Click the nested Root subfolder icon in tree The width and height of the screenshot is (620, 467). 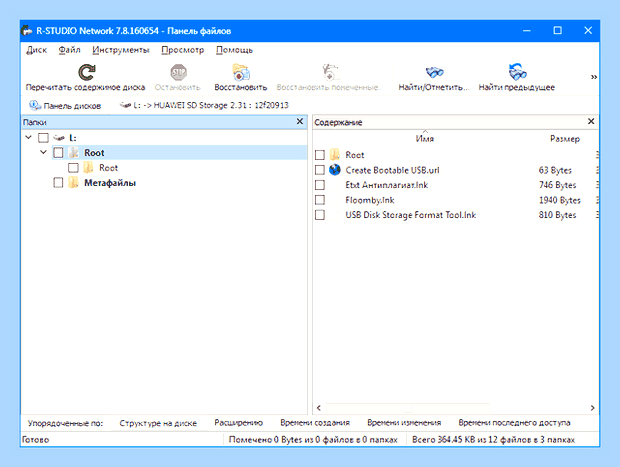[x=88, y=168]
